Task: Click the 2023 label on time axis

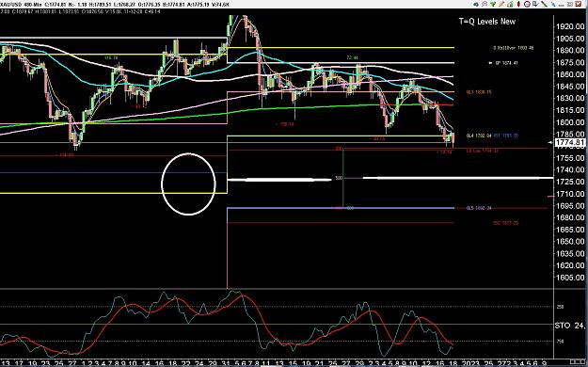Action: pyautogui.click(x=469, y=364)
